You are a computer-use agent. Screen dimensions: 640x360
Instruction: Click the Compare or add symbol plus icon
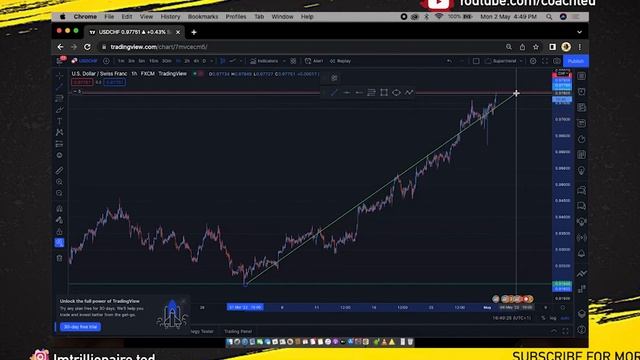106,61
